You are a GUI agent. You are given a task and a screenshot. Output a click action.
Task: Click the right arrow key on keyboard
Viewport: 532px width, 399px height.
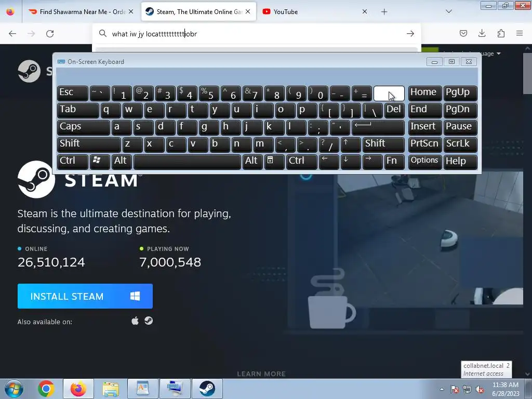[x=373, y=162]
